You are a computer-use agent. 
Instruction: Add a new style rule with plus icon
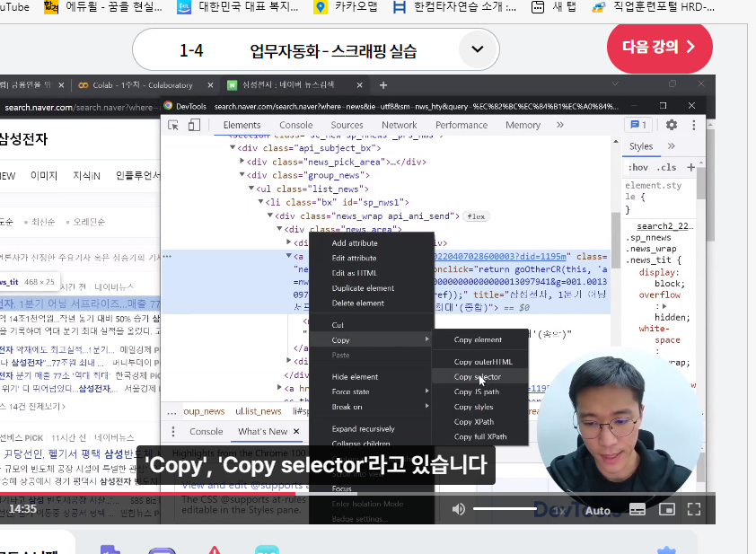(x=690, y=167)
